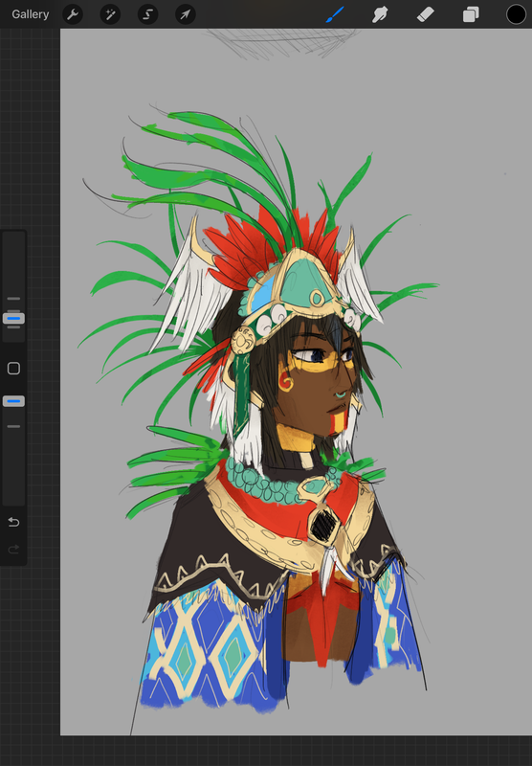Select the Selection S-ribbon tool

148,14
